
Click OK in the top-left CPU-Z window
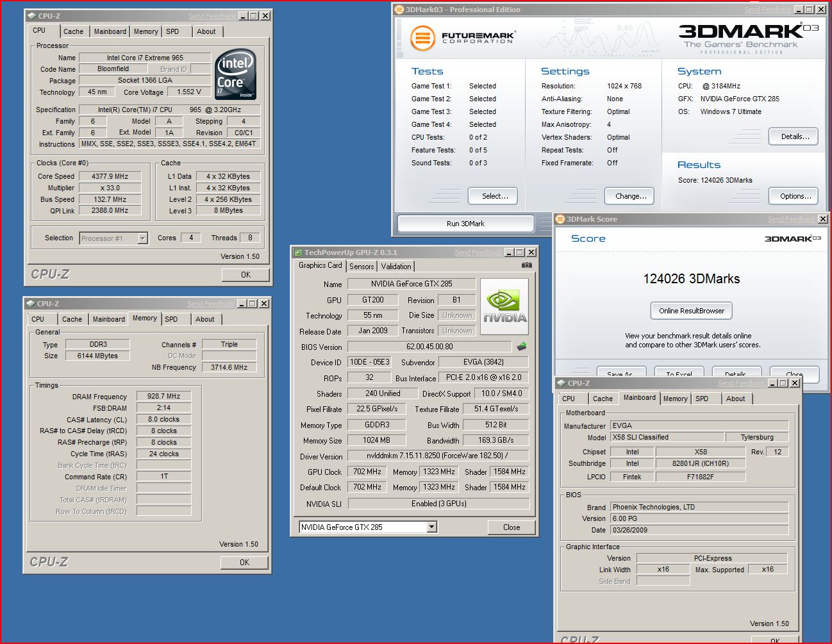point(245,274)
